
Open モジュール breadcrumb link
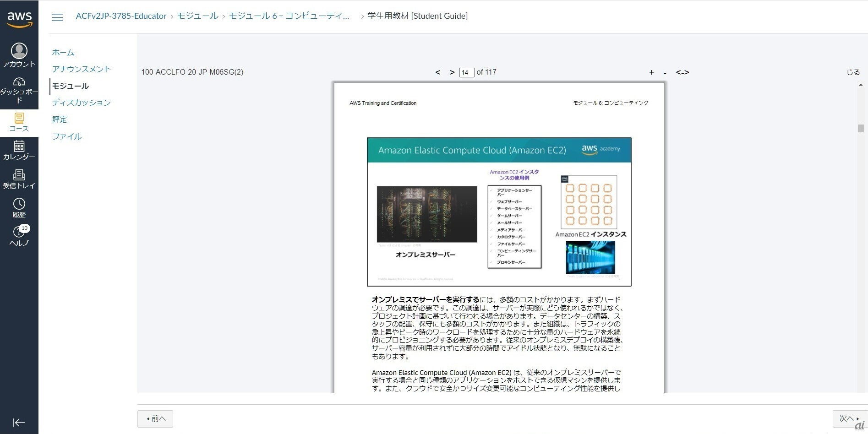[198, 16]
